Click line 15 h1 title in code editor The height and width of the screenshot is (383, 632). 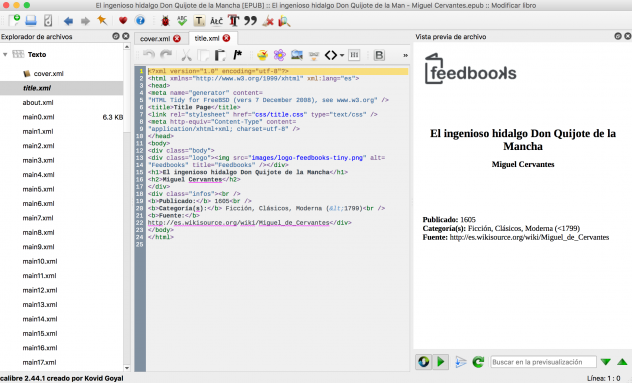(247, 172)
